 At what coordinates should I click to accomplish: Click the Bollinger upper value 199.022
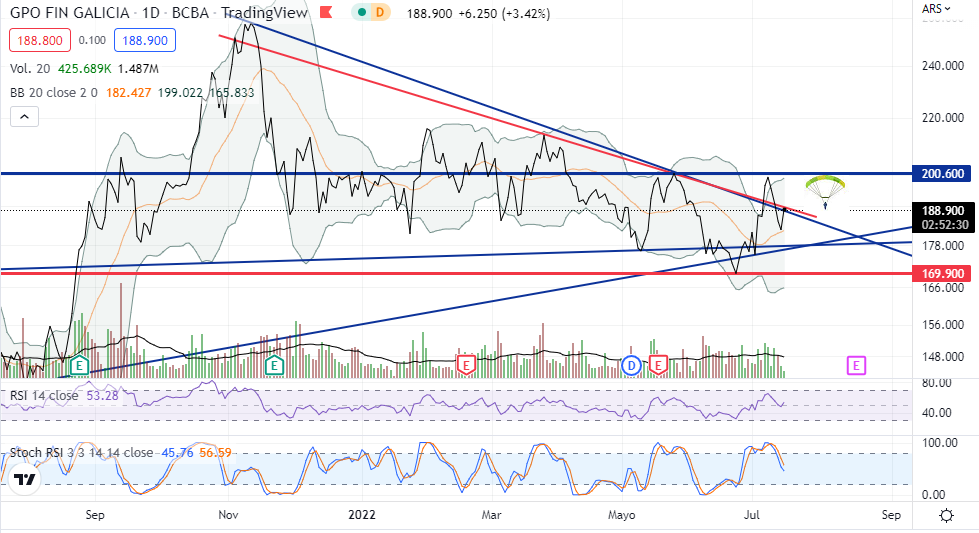(x=180, y=93)
